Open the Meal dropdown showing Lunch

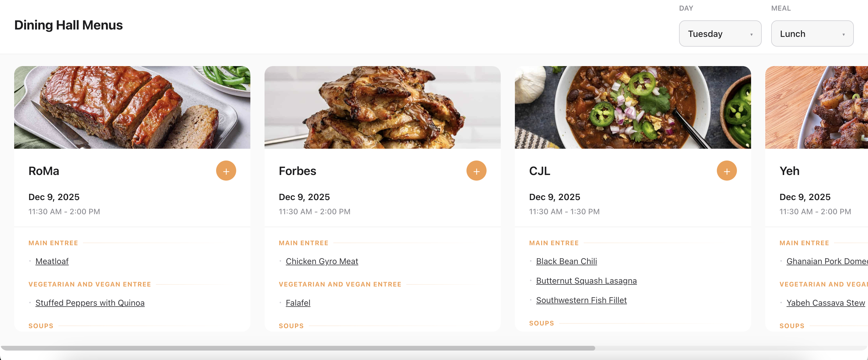pos(812,34)
